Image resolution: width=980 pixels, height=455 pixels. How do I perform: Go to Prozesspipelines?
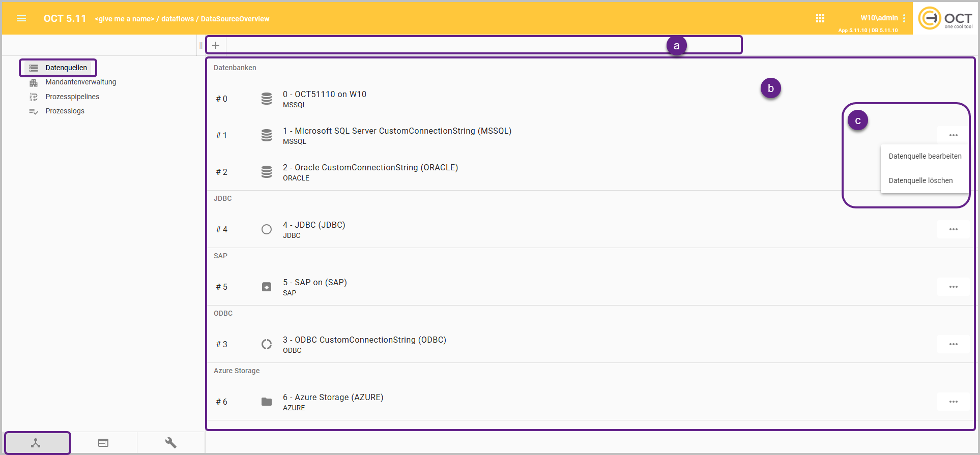(72, 97)
